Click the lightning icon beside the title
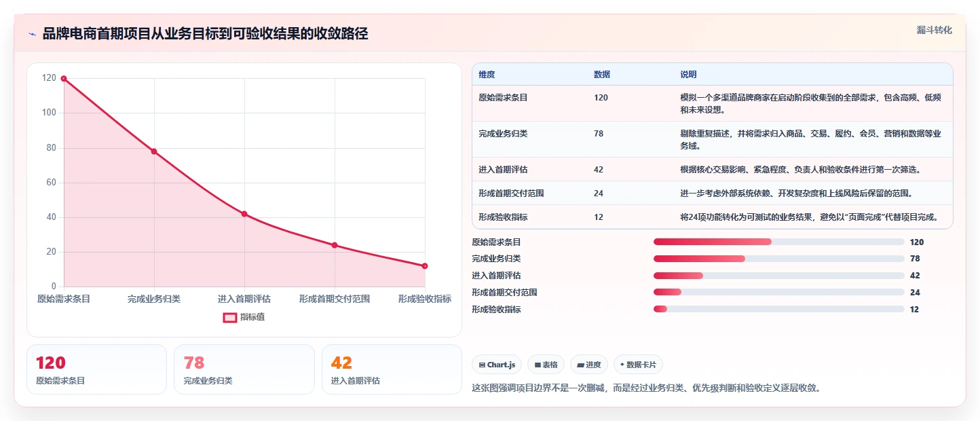The image size is (980, 421). [32, 34]
